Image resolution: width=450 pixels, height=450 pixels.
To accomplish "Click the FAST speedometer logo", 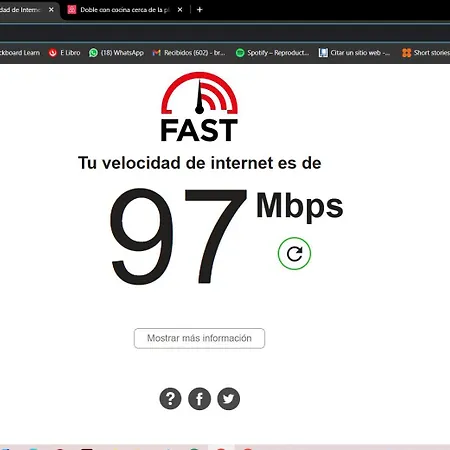I will tap(199, 107).
